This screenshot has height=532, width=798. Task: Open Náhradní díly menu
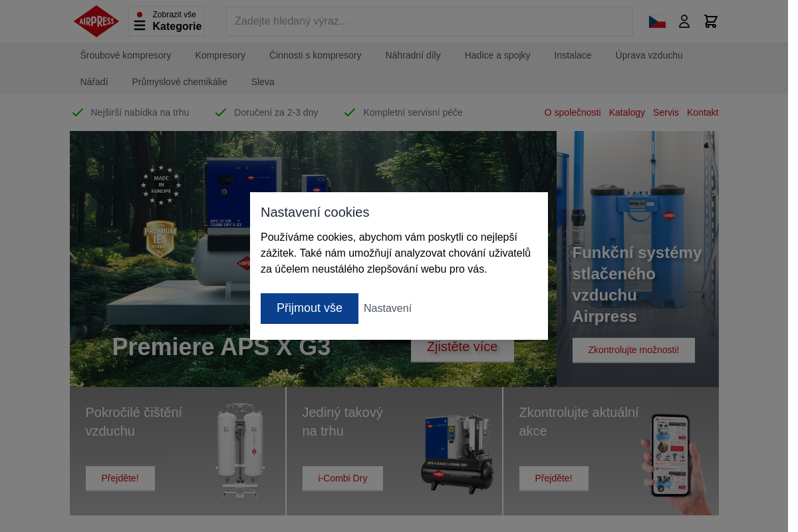point(413,55)
